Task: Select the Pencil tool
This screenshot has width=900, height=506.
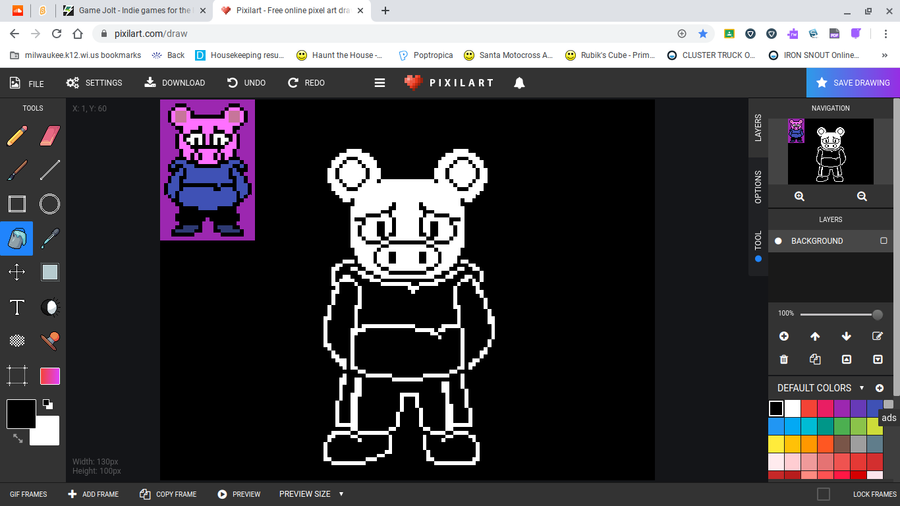Action: pyautogui.click(x=17, y=136)
